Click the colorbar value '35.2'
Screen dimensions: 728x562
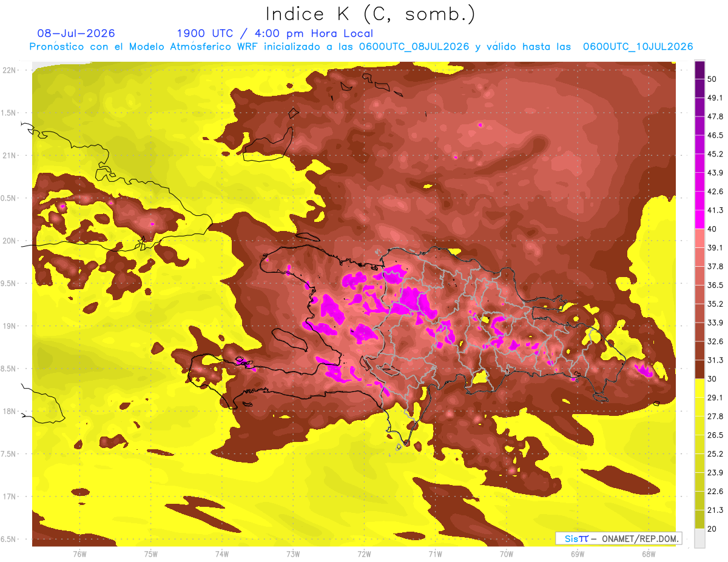pyautogui.click(x=715, y=304)
